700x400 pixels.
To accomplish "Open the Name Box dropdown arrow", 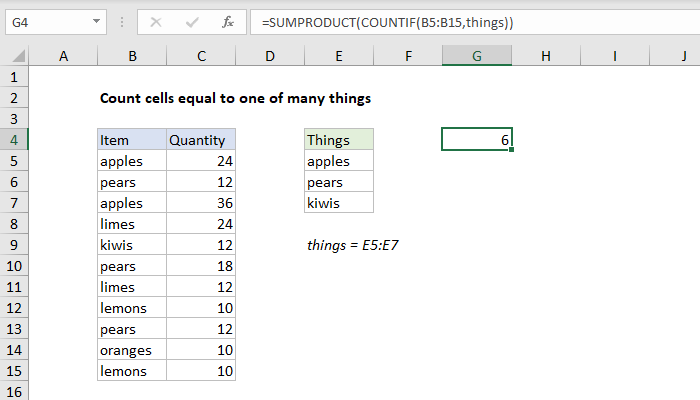I will [96, 21].
